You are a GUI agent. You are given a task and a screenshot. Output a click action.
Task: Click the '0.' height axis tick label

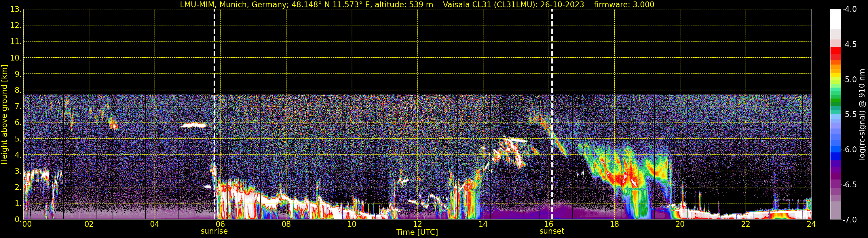click(x=18, y=220)
